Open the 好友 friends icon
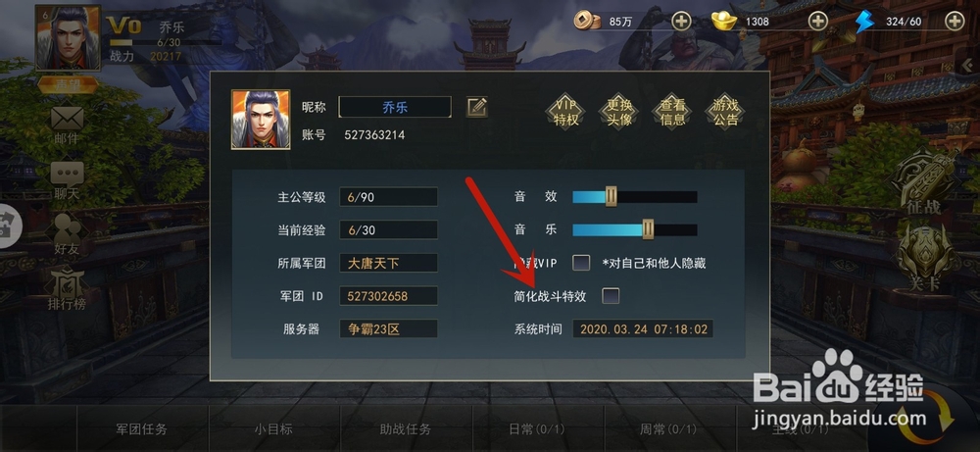 coord(67,233)
